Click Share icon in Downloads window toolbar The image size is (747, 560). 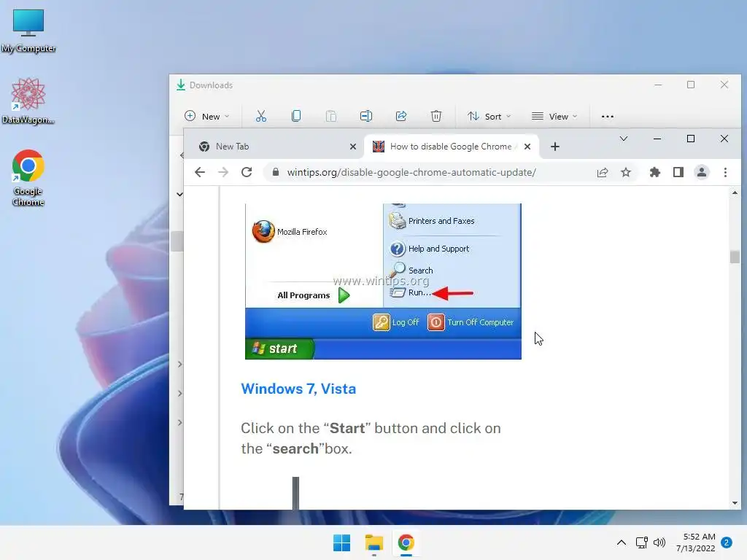(x=401, y=116)
